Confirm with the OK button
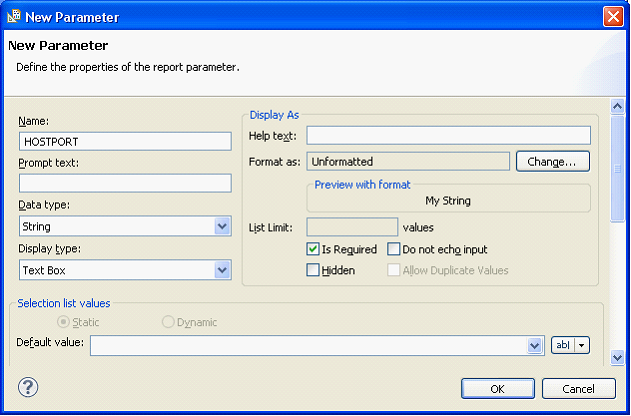The image size is (631, 416). (x=497, y=388)
